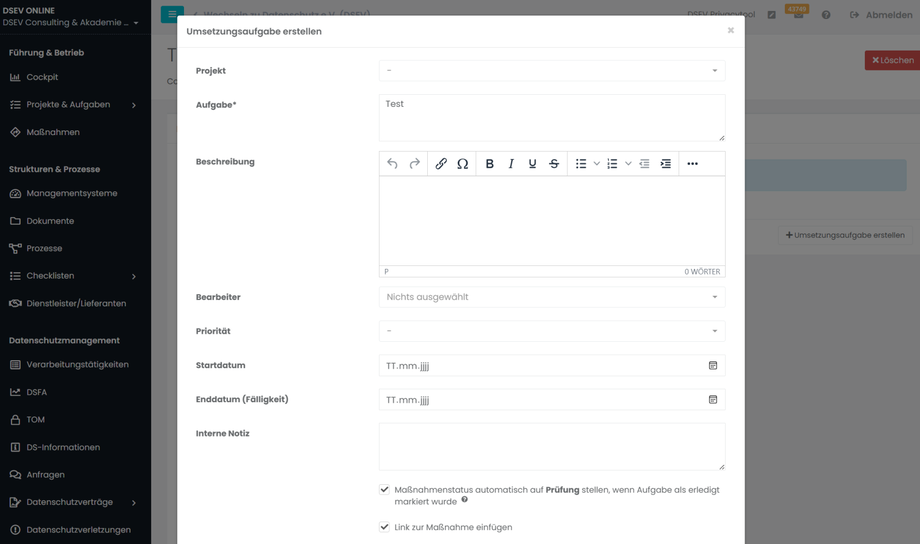
Task: Open the Projekt dropdown
Action: tap(552, 71)
